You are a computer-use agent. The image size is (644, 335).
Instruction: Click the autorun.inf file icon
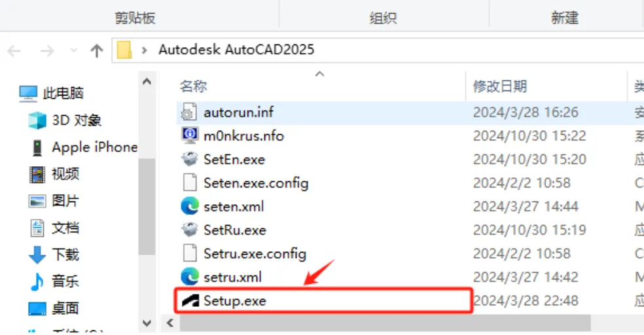(x=189, y=112)
